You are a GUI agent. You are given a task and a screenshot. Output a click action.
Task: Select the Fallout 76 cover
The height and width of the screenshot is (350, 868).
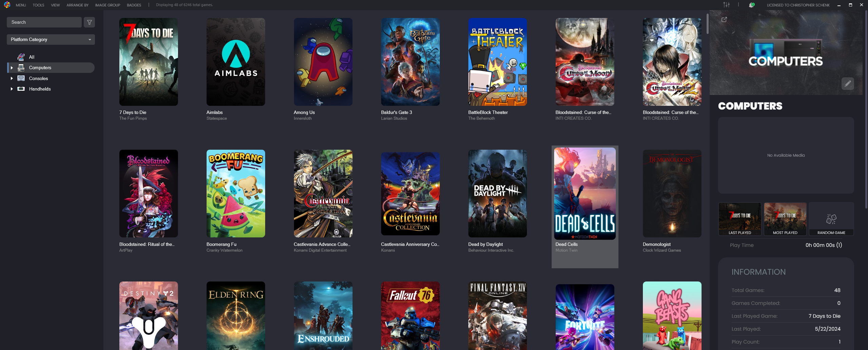[x=410, y=316]
